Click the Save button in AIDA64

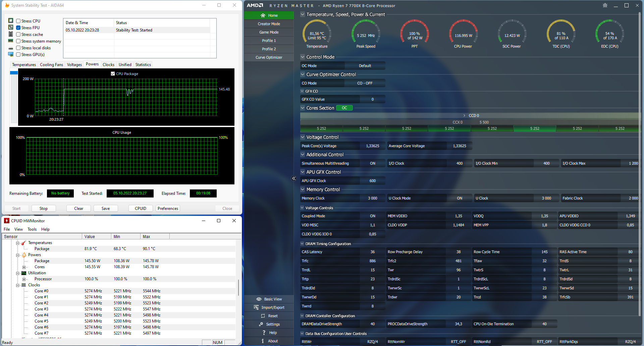(106, 209)
